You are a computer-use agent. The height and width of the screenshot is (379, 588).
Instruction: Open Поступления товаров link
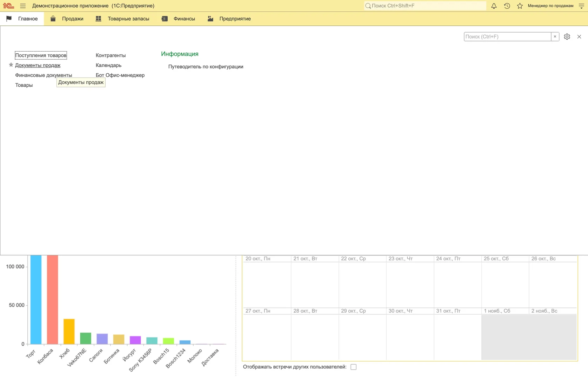click(41, 55)
